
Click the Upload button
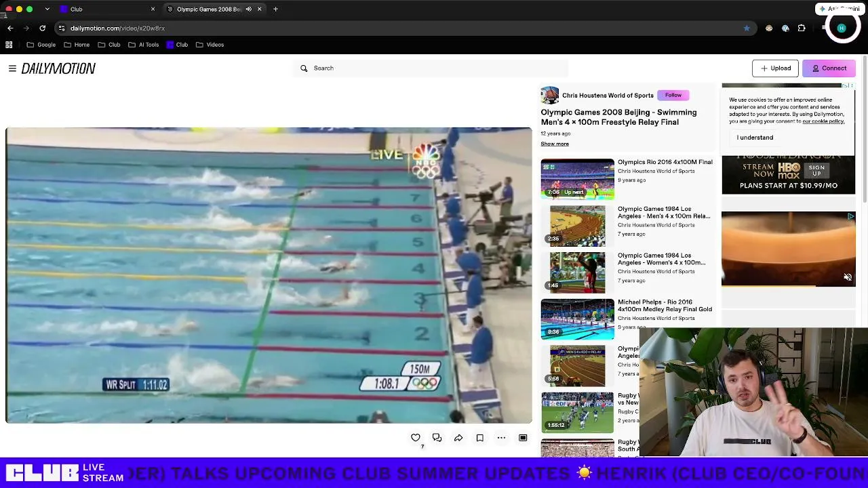(775, 68)
